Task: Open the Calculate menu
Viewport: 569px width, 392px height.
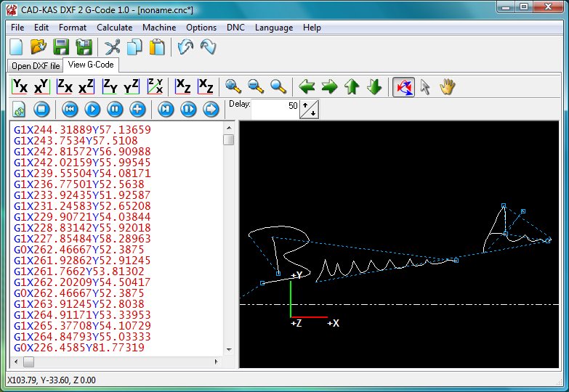Action: tap(114, 28)
